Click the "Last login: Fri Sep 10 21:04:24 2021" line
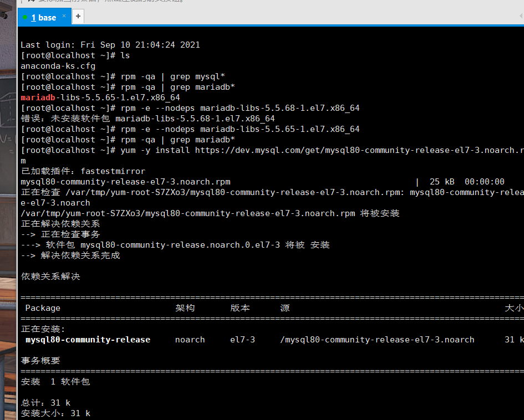The height and width of the screenshot is (420, 524). tap(110, 45)
